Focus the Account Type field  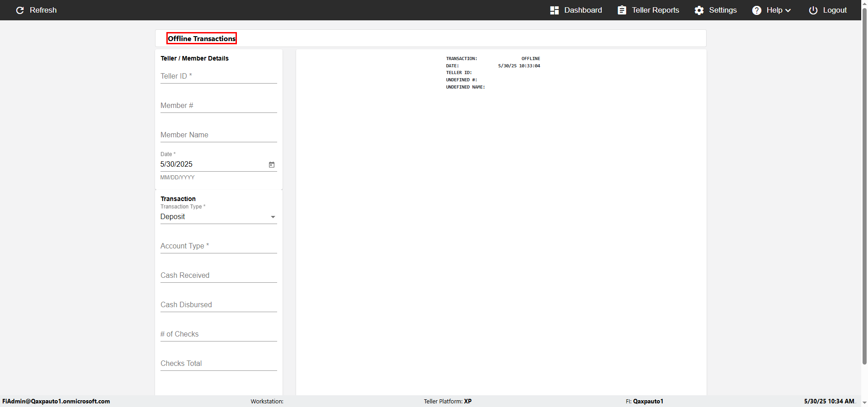[x=219, y=246]
